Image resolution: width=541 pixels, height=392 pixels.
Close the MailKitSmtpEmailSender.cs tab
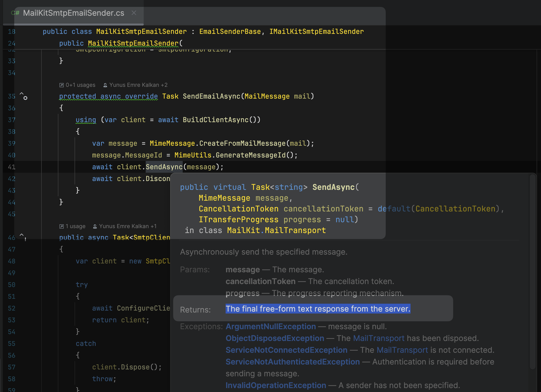click(x=134, y=13)
